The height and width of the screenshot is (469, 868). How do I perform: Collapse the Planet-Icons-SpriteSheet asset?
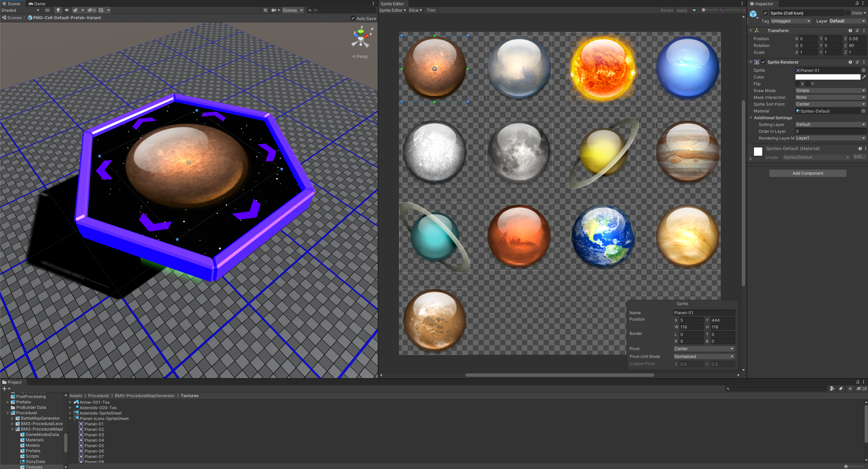pos(70,418)
